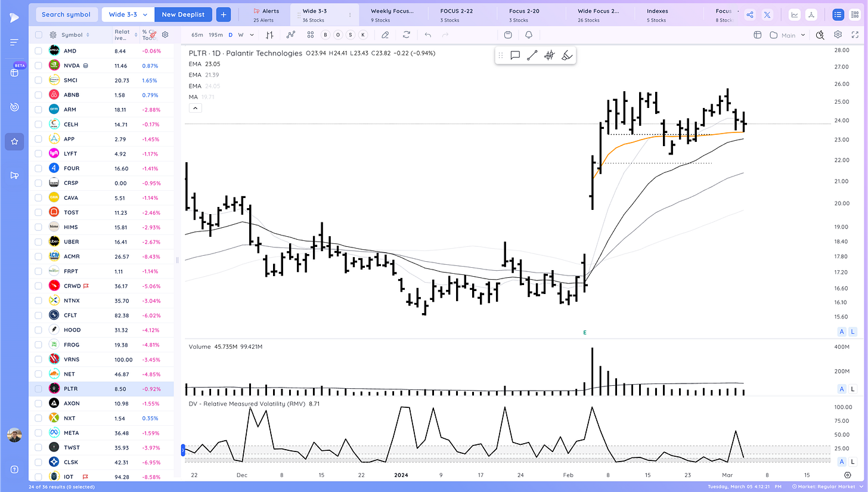Select the measure tool in drawing bar
The image size is (868, 492).
550,55
